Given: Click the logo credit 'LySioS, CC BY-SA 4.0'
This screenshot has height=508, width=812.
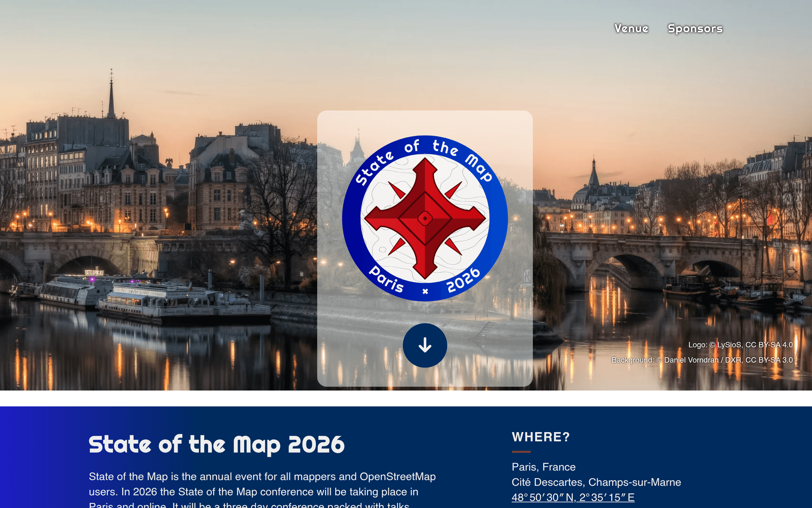Looking at the screenshot, I should 755,345.
